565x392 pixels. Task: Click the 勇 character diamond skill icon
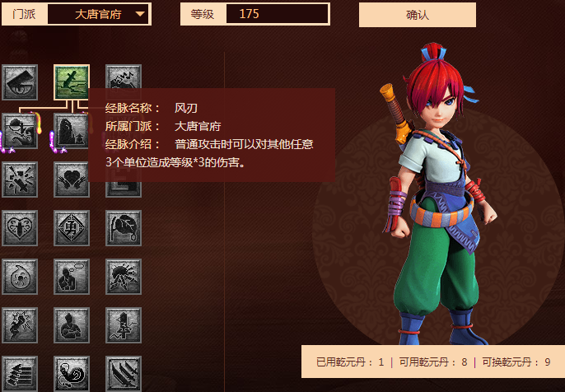(72, 228)
